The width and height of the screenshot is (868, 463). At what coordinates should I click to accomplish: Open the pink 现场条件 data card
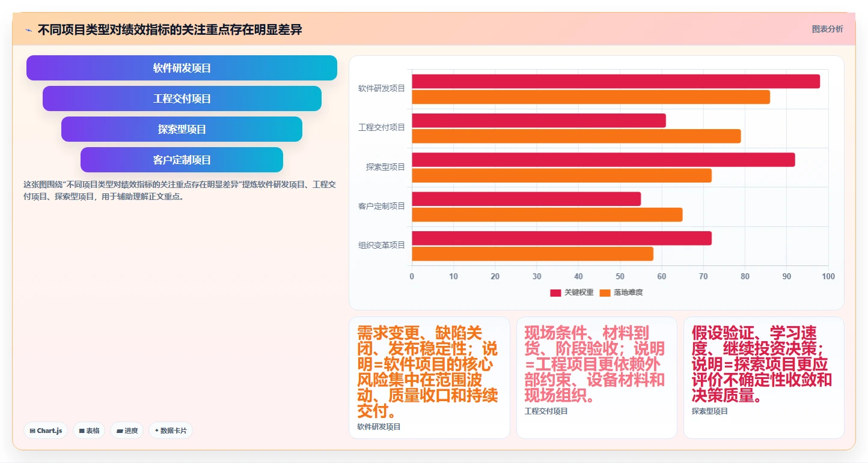pos(597,378)
